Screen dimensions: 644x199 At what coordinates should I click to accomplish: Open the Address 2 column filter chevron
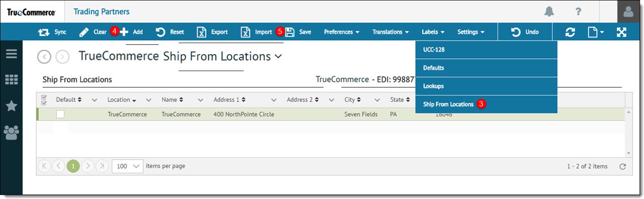(331, 100)
